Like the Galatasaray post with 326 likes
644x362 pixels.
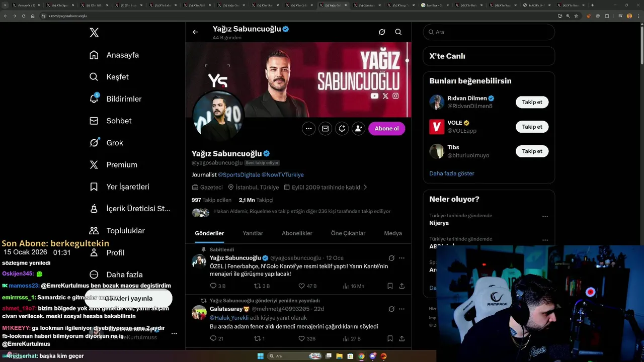[x=307, y=339]
